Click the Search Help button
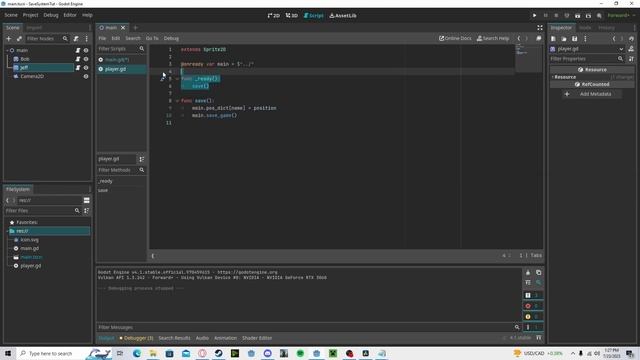This screenshot has height=360, width=640. coord(493,38)
